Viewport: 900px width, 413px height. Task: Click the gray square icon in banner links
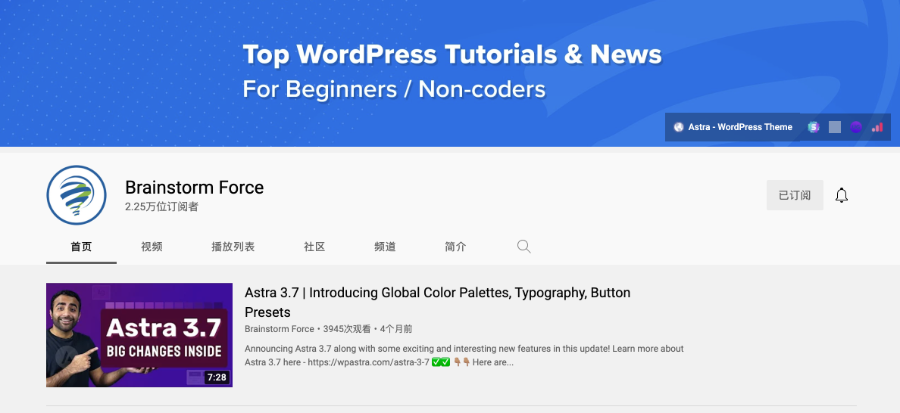[835, 127]
